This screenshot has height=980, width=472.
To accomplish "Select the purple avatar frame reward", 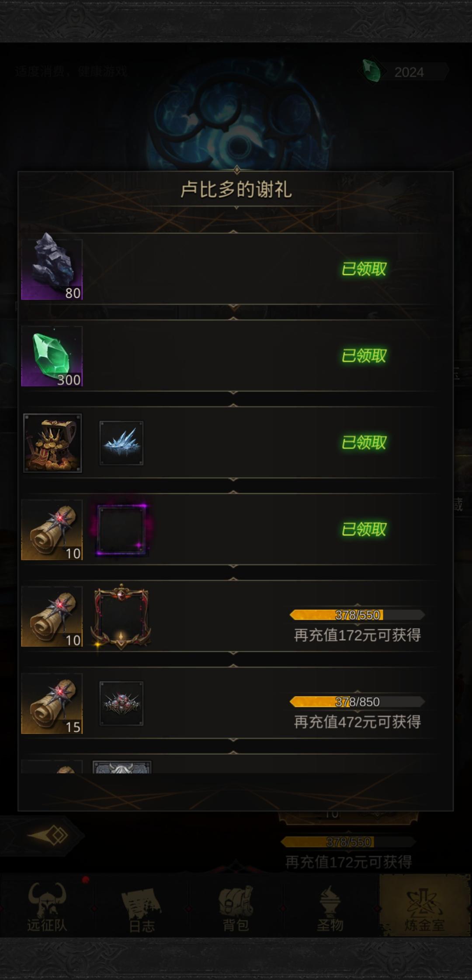I will [122, 529].
